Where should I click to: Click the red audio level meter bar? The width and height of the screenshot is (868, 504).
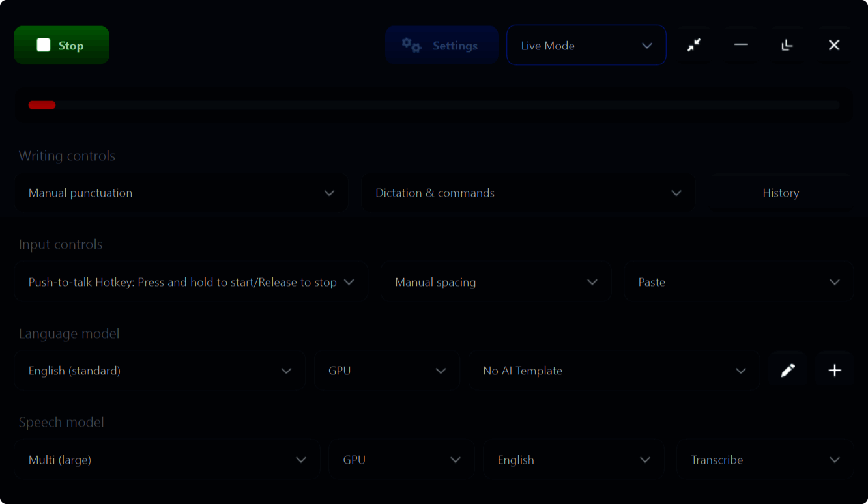pos(42,105)
